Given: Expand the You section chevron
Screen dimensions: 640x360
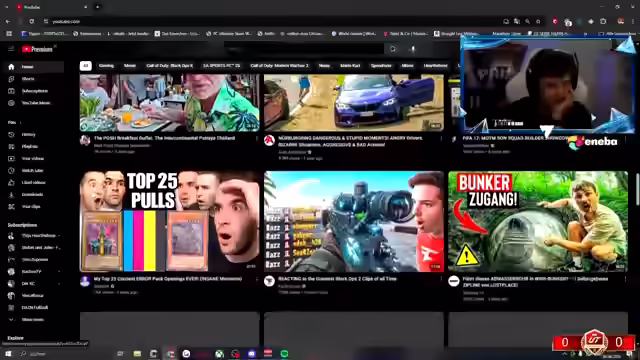Looking at the screenshot, I should pyautogui.click(x=20, y=122).
